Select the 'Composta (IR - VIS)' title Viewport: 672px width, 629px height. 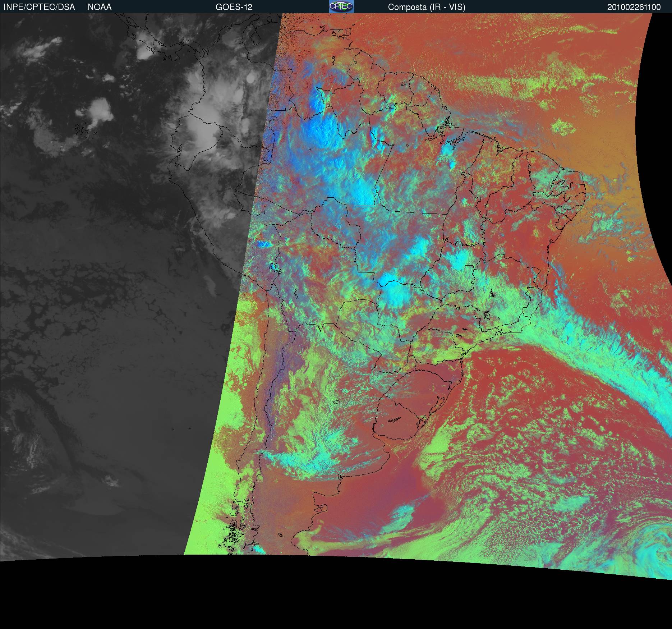pos(427,7)
